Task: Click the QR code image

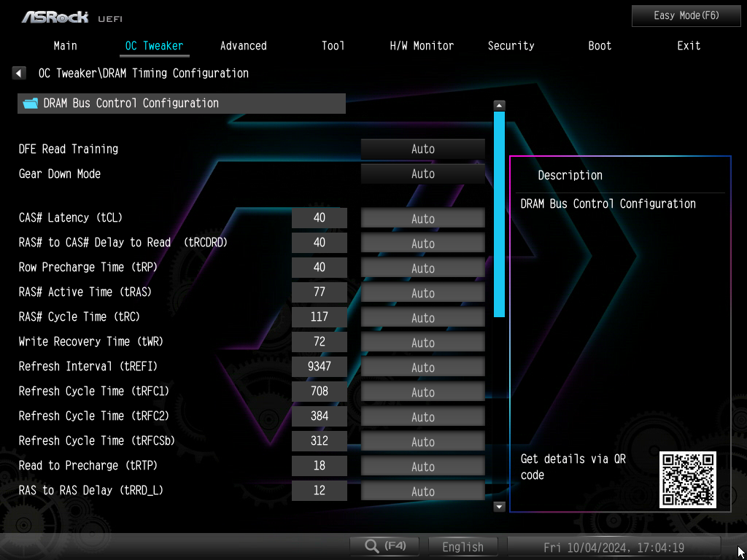Action: point(687,479)
